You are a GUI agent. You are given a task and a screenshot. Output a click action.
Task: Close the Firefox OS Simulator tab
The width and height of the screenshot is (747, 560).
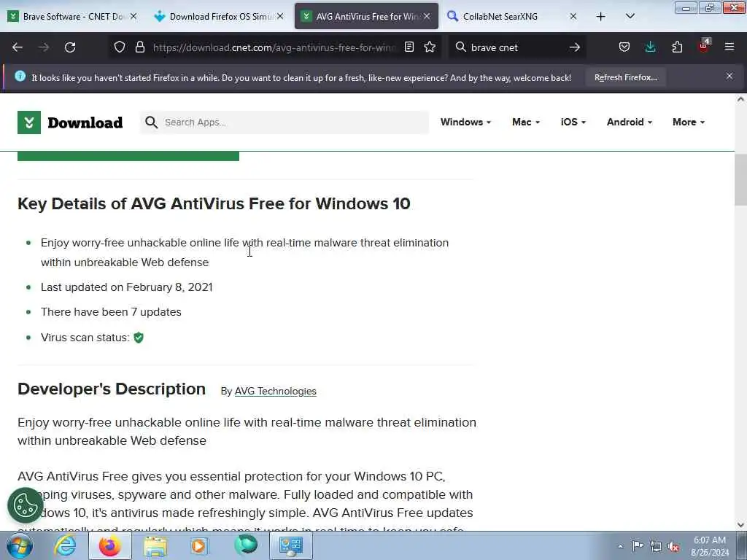tap(280, 16)
